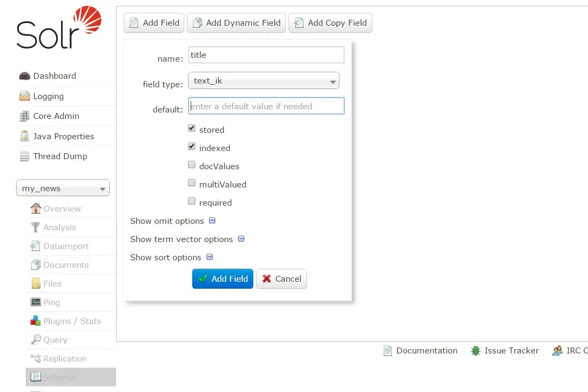Open the field type dropdown showing text_ik
The height and width of the screenshot is (392, 588).
pos(263,81)
